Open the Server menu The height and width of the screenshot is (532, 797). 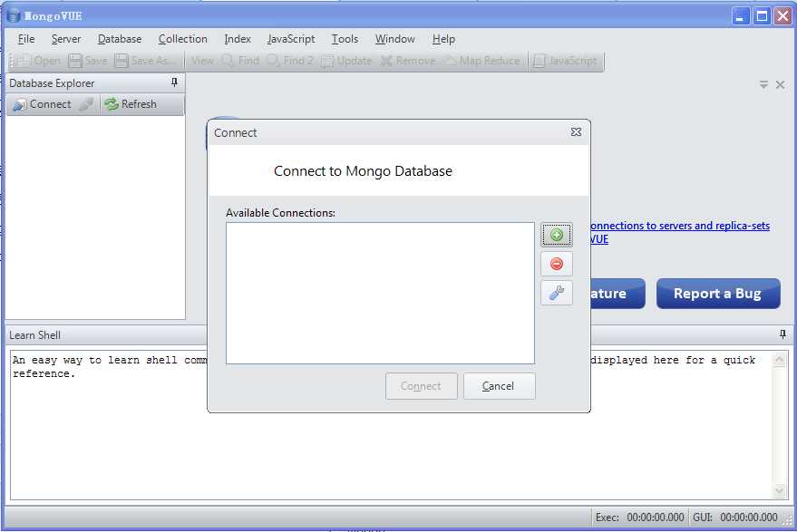pyautogui.click(x=66, y=39)
